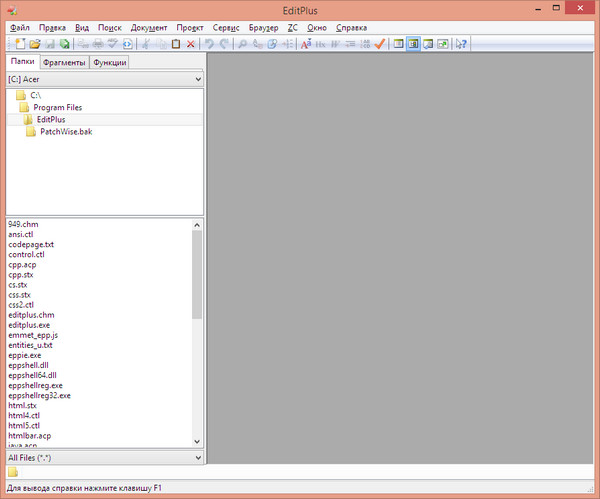Click the orange checkmark spell check icon

379,44
